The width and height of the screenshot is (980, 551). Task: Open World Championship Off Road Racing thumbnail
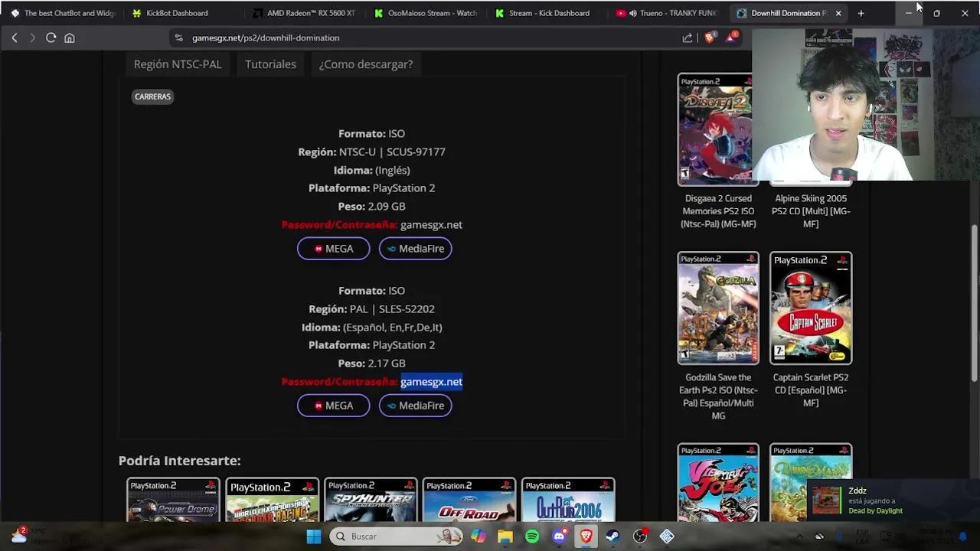[272, 500]
